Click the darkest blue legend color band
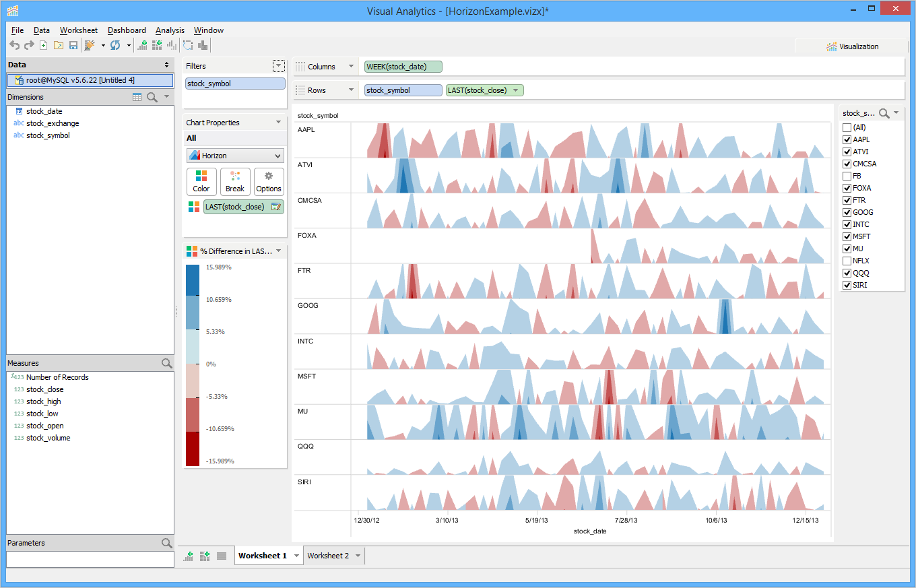Viewport: 916px width, 588px height. [193, 280]
